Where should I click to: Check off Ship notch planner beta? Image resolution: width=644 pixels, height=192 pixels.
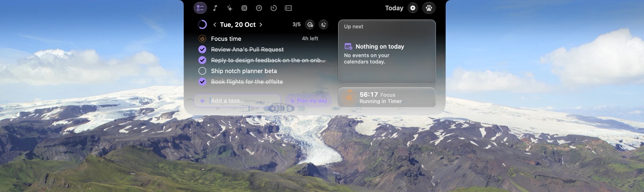coord(202,71)
